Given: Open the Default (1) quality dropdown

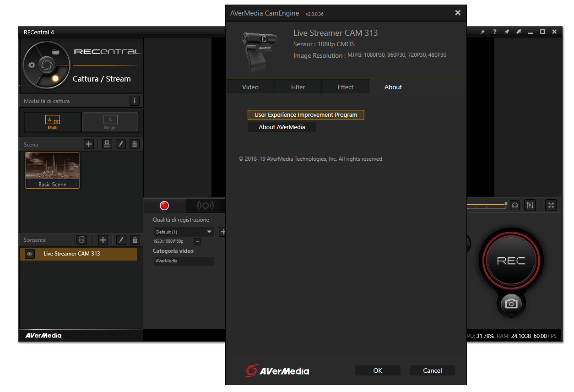Looking at the screenshot, I should (x=184, y=232).
